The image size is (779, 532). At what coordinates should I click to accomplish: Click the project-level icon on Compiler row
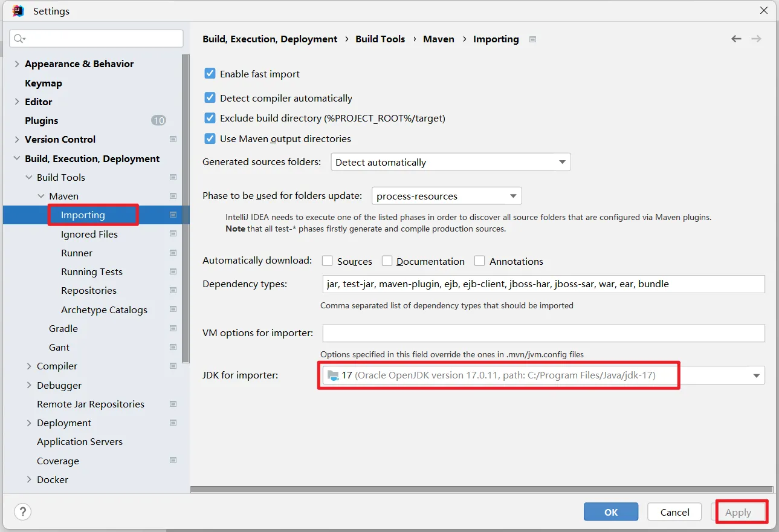(173, 366)
